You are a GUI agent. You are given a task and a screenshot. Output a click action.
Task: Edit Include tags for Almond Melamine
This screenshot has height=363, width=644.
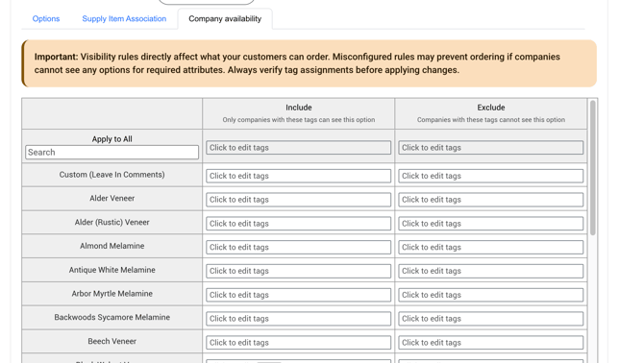click(299, 248)
